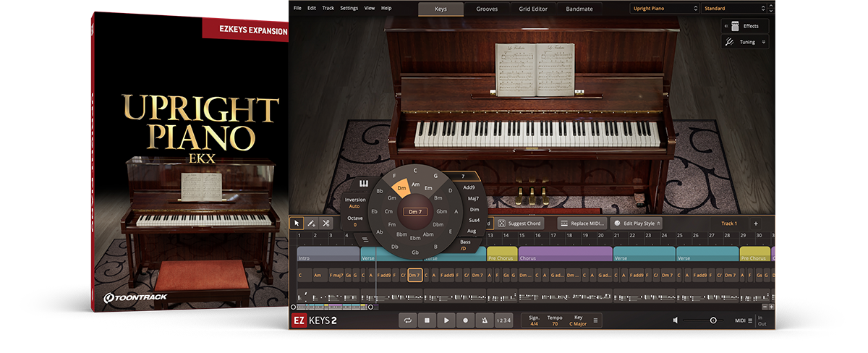The image size is (868, 353).
Task: Click the Suggest Chord button
Action: click(x=519, y=224)
